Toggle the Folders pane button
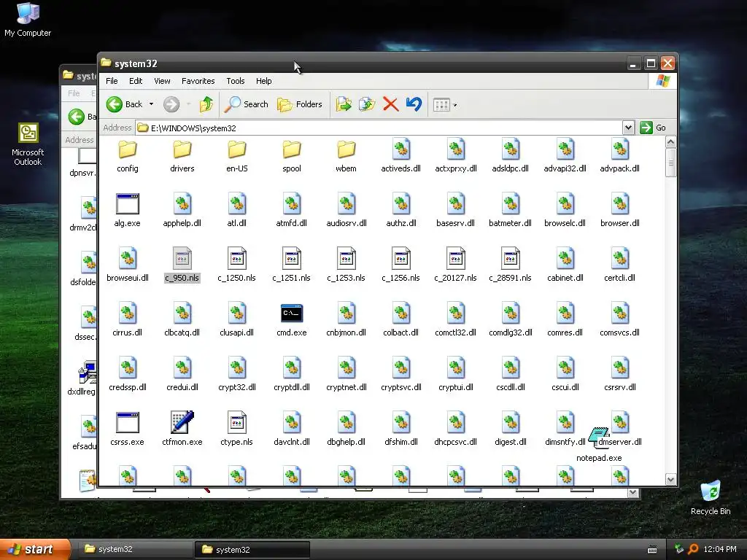 pos(300,104)
